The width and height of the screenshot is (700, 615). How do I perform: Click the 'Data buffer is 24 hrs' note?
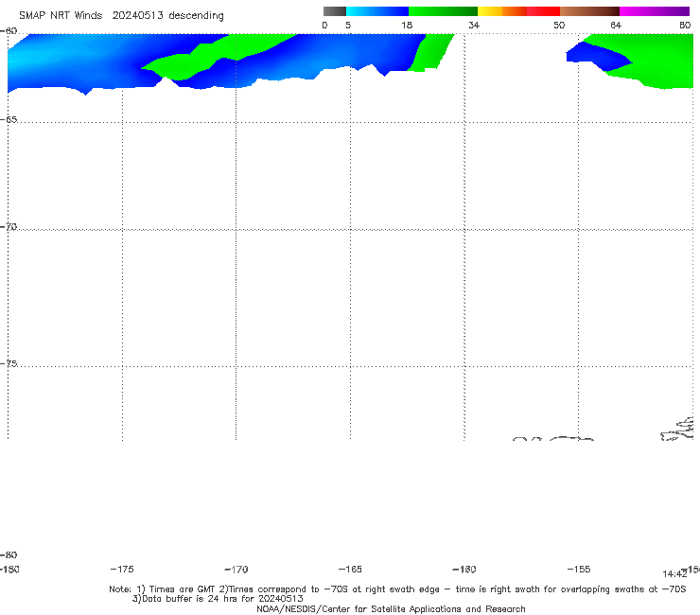pyautogui.click(x=218, y=599)
